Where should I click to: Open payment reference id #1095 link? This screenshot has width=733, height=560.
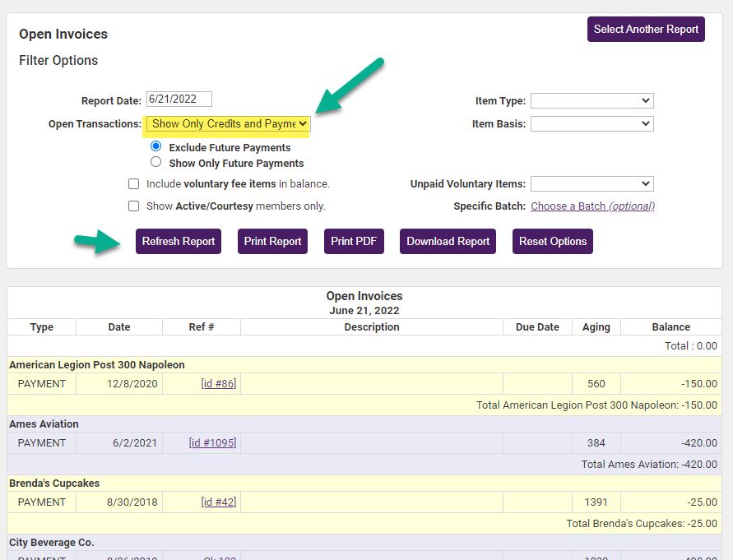tap(213, 442)
